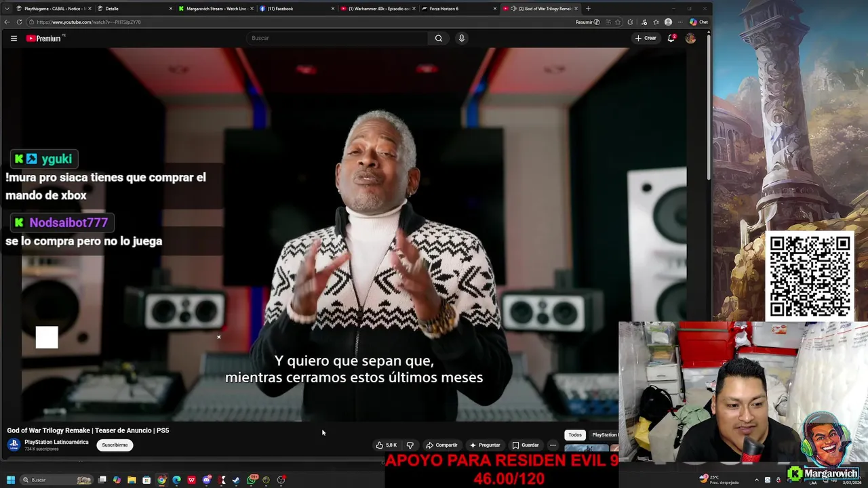Open Chrome from the taskbar
The height and width of the screenshot is (488, 868).
pos(161,480)
